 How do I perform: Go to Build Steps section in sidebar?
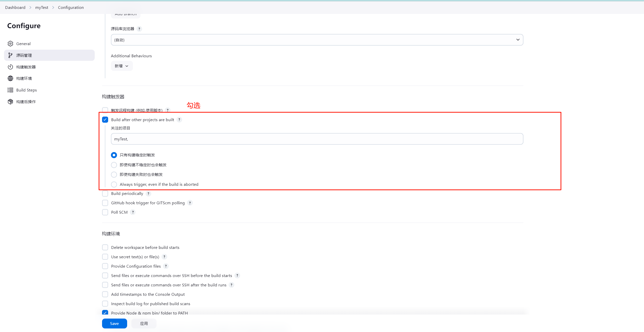coord(49,90)
